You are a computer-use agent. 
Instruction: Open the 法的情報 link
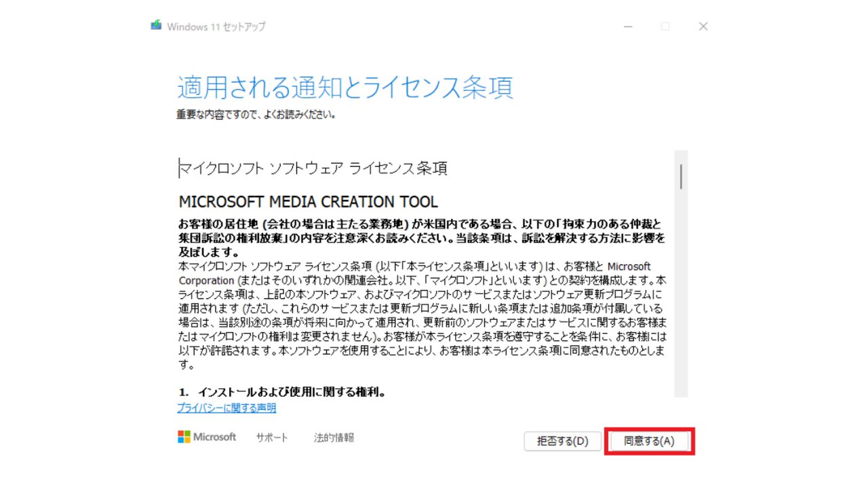pyautogui.click(x=334, y=438)
